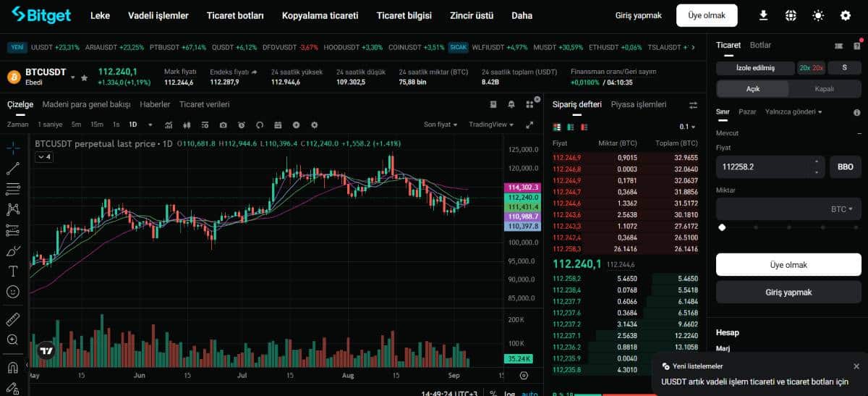Toggle the light/dark theme sun icon
Image resolution: width=868 pixels, height=396 pixels.
(818, 15)
